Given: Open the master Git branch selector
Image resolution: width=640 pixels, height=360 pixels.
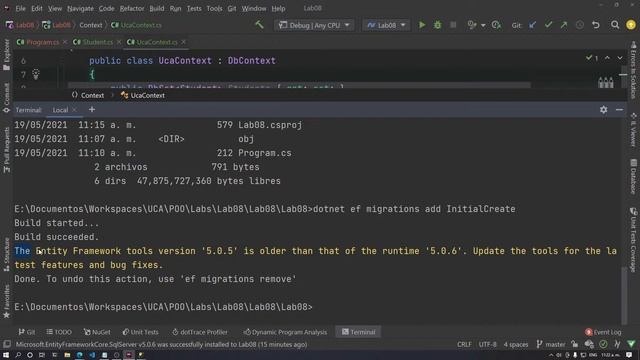Looking at the screenshot, I should 551,344.
